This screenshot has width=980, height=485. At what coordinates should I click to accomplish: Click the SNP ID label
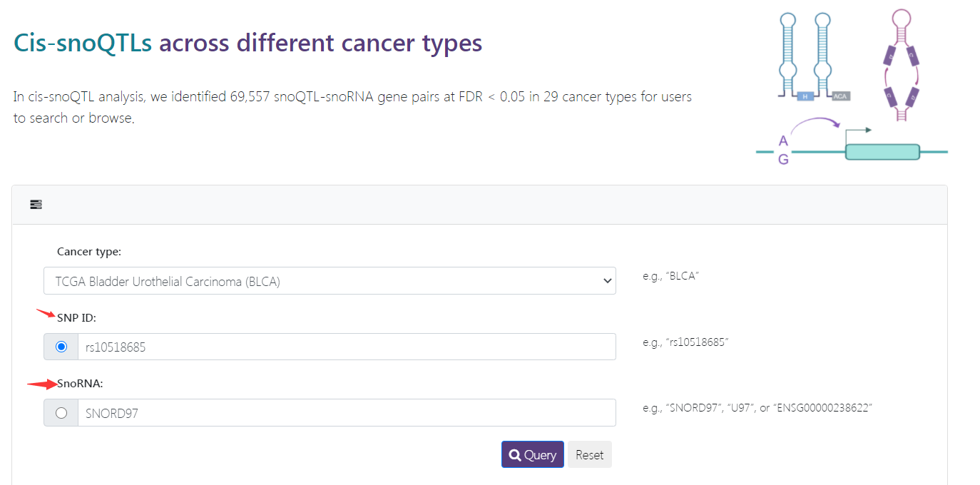76,317
